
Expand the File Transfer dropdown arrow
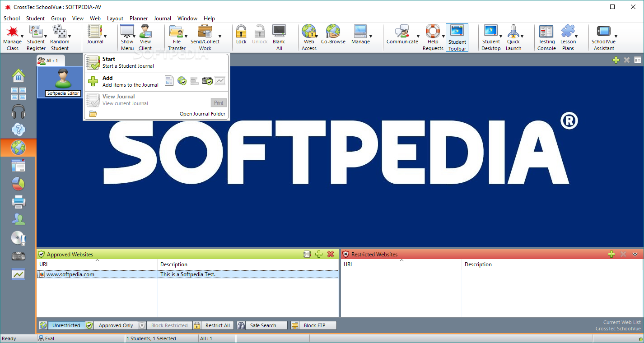[x=186, y=37]
